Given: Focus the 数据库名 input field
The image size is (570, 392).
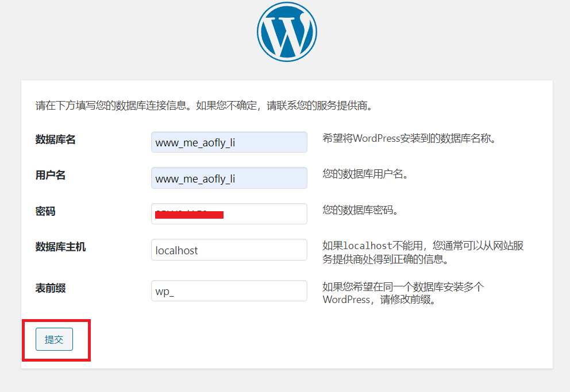Looking at the screenshot, I should (x=229, y=142).
